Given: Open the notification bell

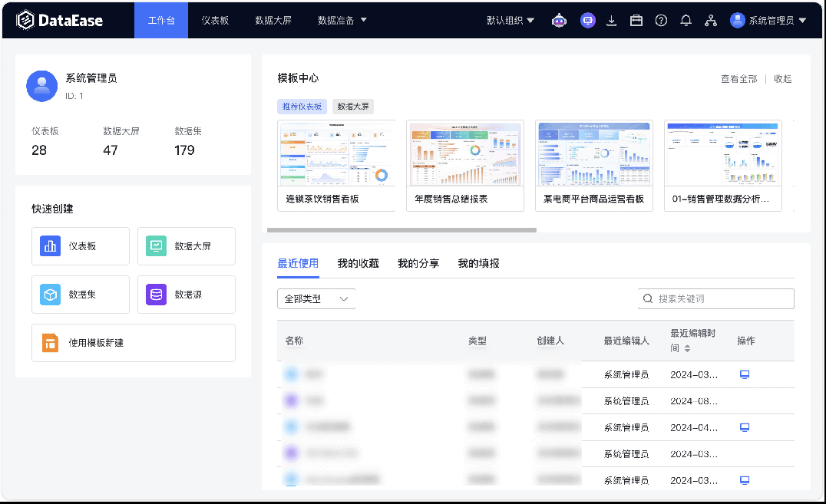Looking at the screenshot, I should [x=686, y=20].
